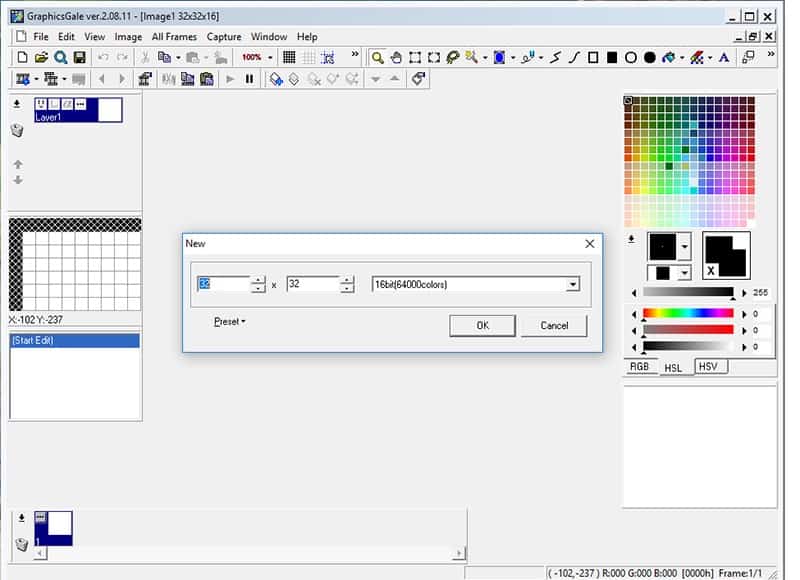Click Add layer icon above trash
This screenshot has height=580, width=800.
[17, 104]
